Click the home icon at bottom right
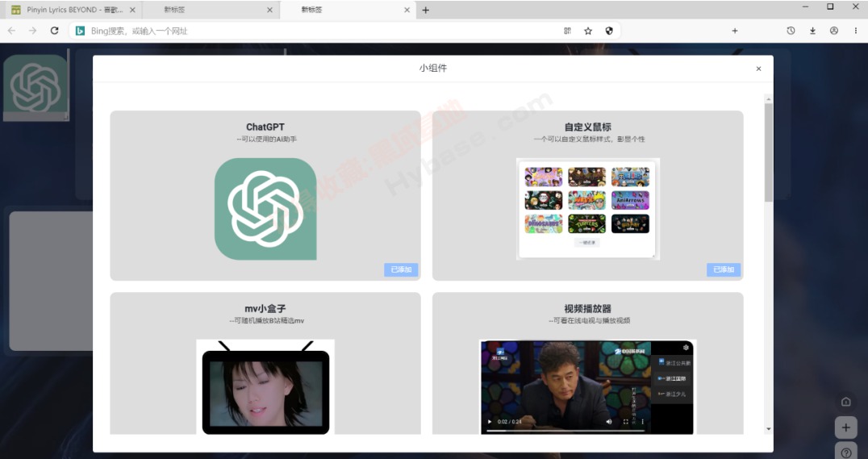 845,402
